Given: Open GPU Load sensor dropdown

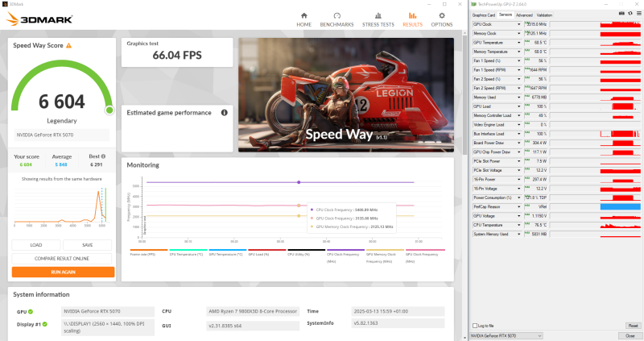Looking at the screenshot, I should [x=518, y=106].
